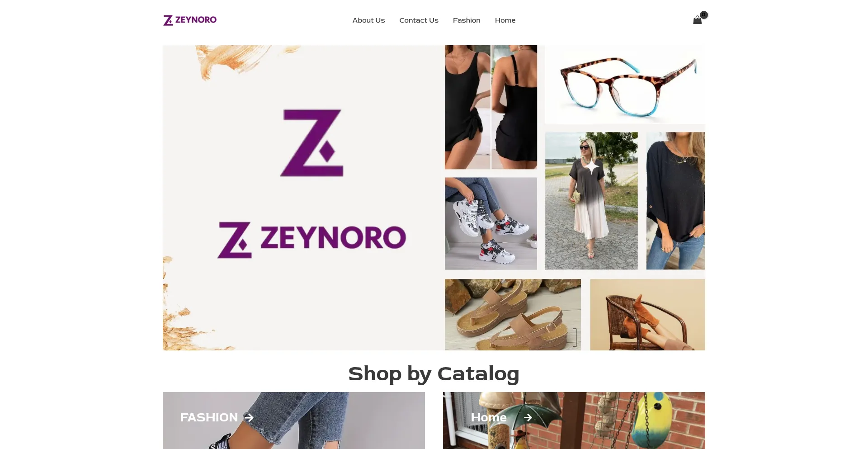Go to Contact Us page

click(419, 20)
